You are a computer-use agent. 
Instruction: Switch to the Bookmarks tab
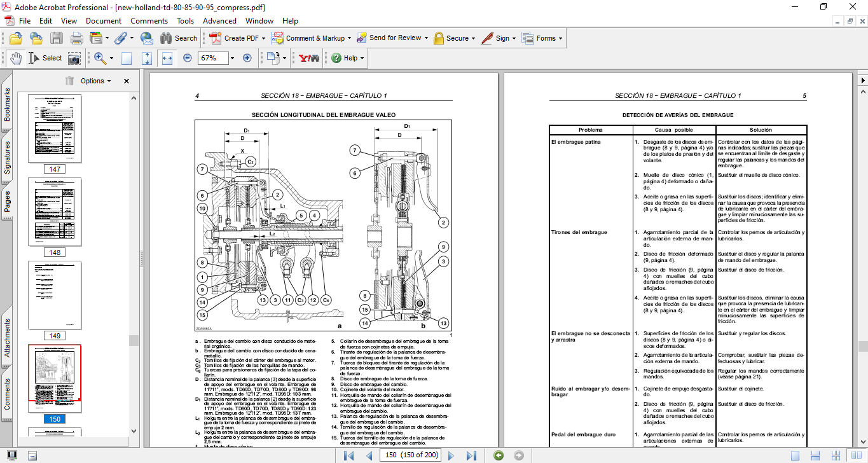(7, 105)
